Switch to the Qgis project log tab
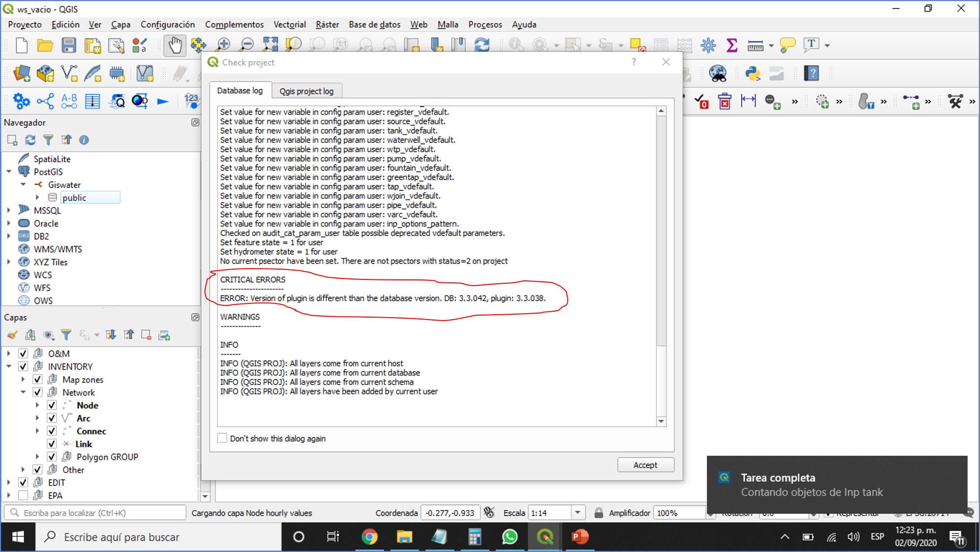 coord(307,91)
